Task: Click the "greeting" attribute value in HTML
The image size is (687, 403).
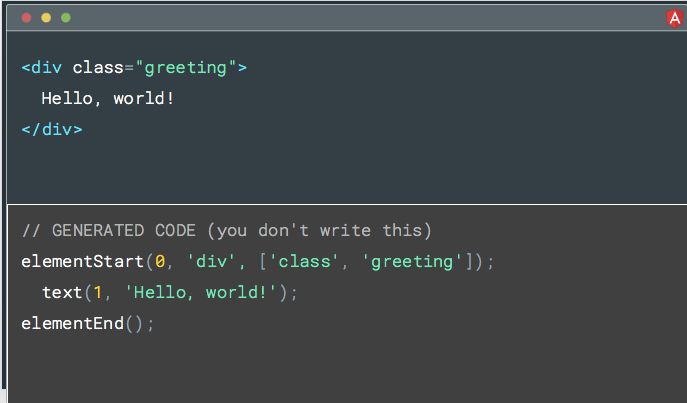Action: 185,68
